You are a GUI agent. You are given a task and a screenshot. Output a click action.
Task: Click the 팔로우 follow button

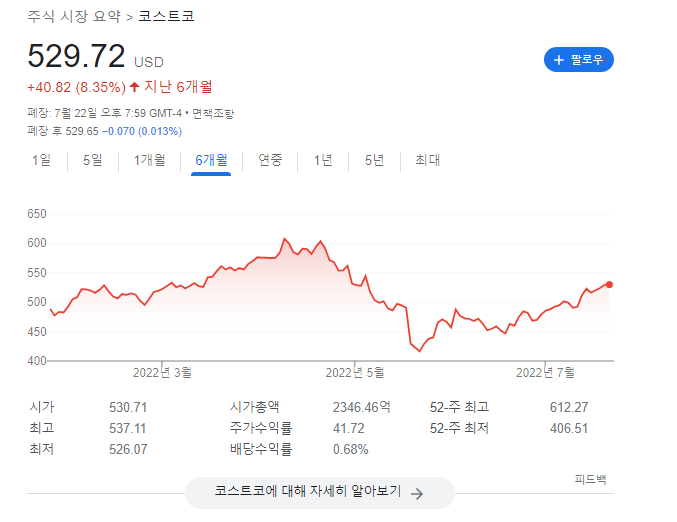579,60
